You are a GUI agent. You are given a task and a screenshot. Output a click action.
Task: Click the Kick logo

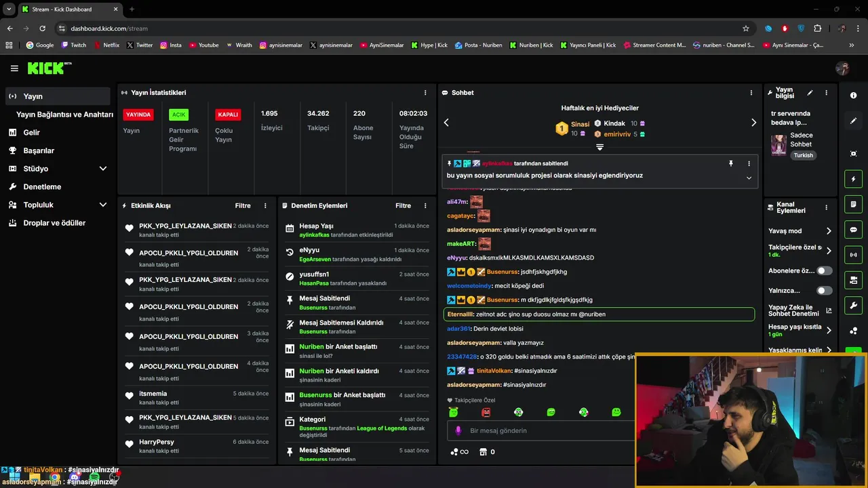(x=49, y=68)
